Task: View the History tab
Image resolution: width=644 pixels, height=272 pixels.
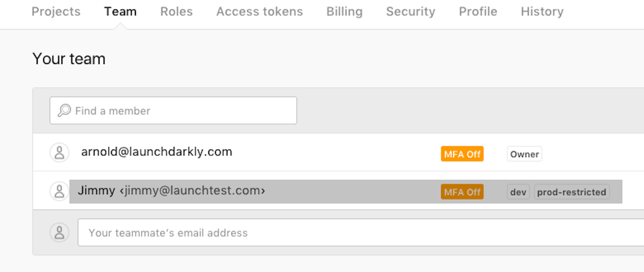Action: [542, 12]
